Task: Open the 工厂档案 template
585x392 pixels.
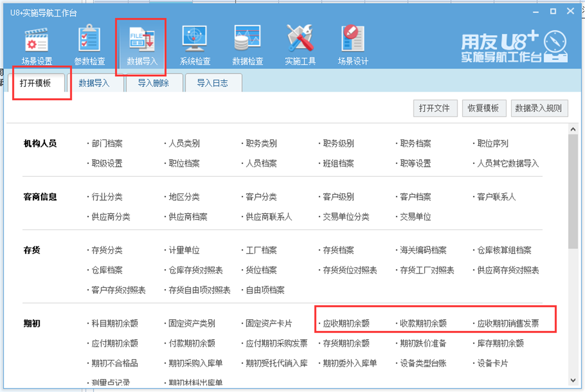Action: (x=261, y=250)
